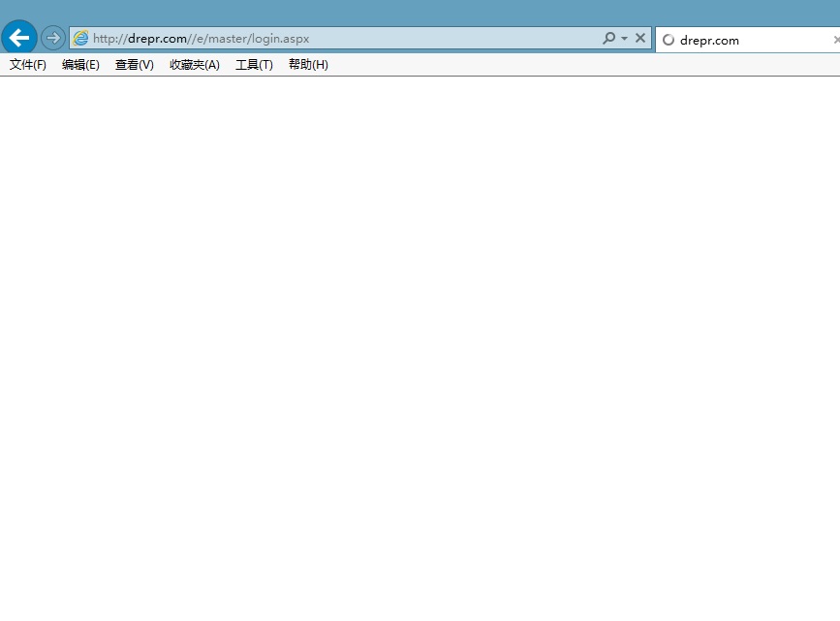Expand the address bar autocomplete dropdown arrow
The image size is (840, 621).
click(624, 39)
